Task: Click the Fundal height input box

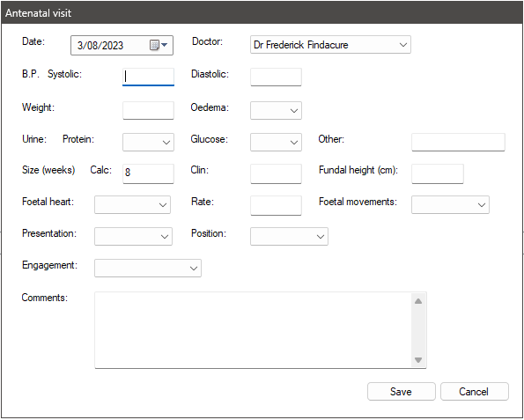Action: point(438,173)
